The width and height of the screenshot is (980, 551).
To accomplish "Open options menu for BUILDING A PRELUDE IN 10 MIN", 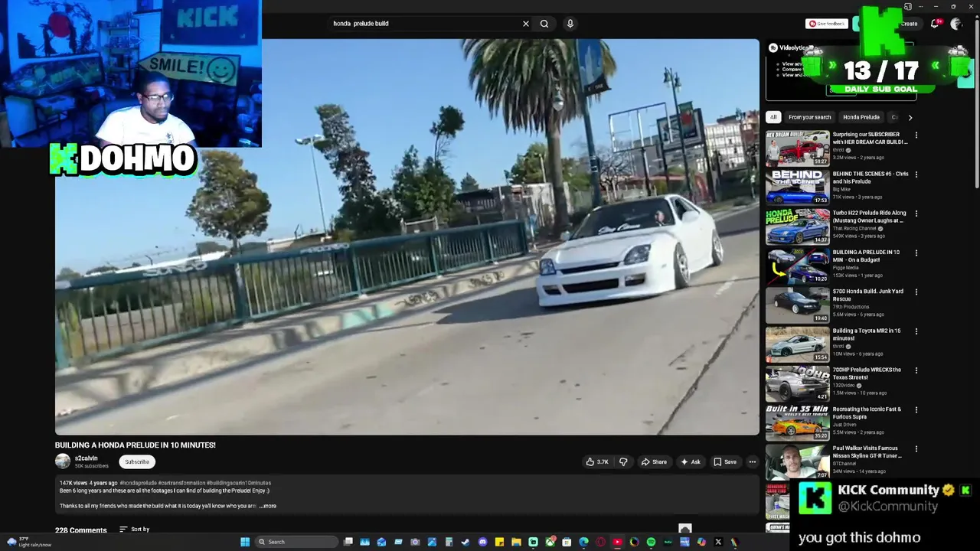I will 916,253.
